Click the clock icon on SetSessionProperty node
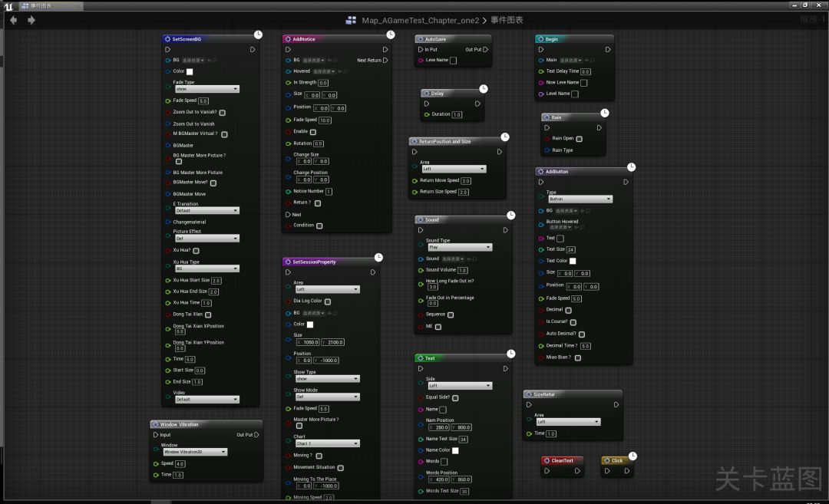The width and height of the screenshot is (829, 504). (x=378, y=257)
